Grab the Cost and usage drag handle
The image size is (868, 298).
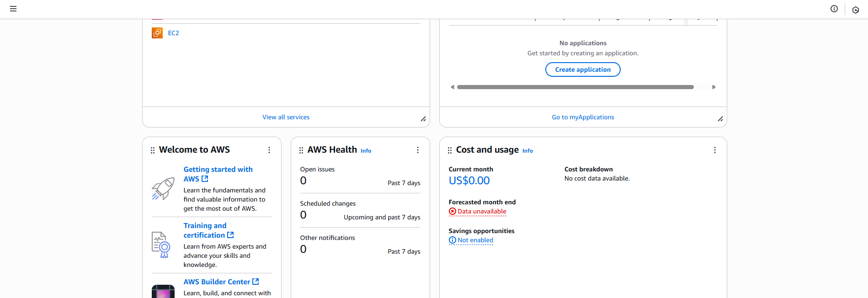pos(450,150)
